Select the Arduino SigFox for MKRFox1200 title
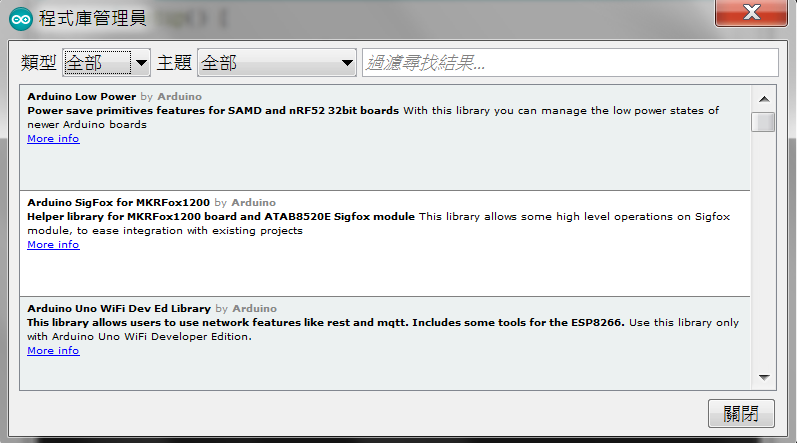This screenshot has height=443, width=797. click(118, 203)
